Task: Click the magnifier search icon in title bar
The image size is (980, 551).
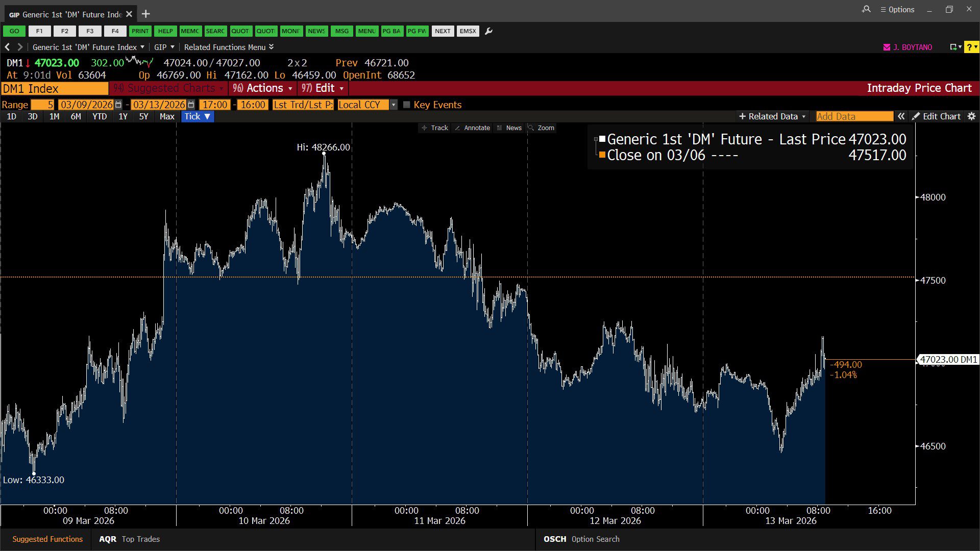Action: tap(866, 9)
